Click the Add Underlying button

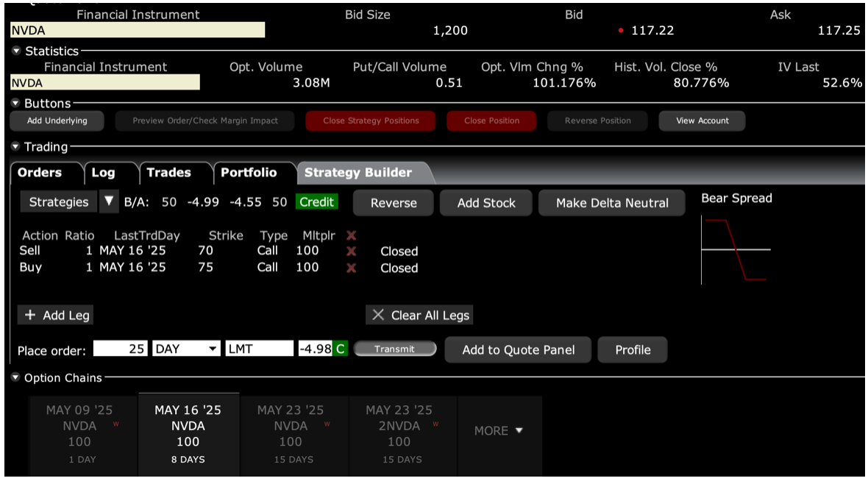pos(57,121)
